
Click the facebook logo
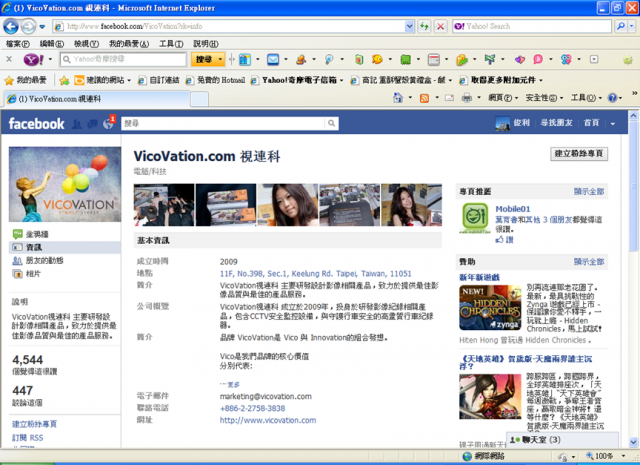coord(36,124)
